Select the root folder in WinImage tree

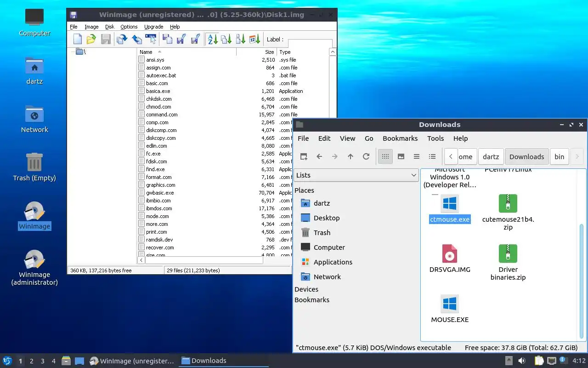click(81, 52)
